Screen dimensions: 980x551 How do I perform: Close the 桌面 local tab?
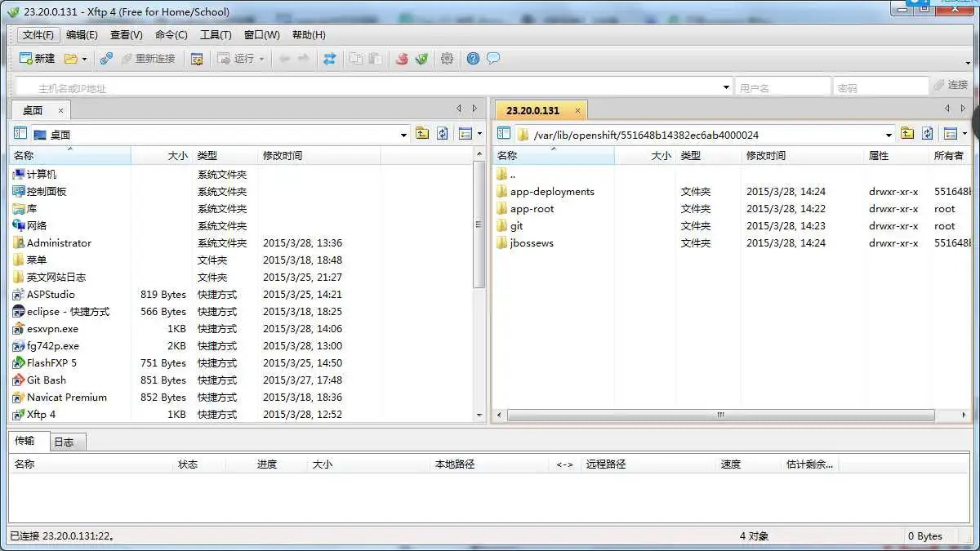tap(60, 110)
